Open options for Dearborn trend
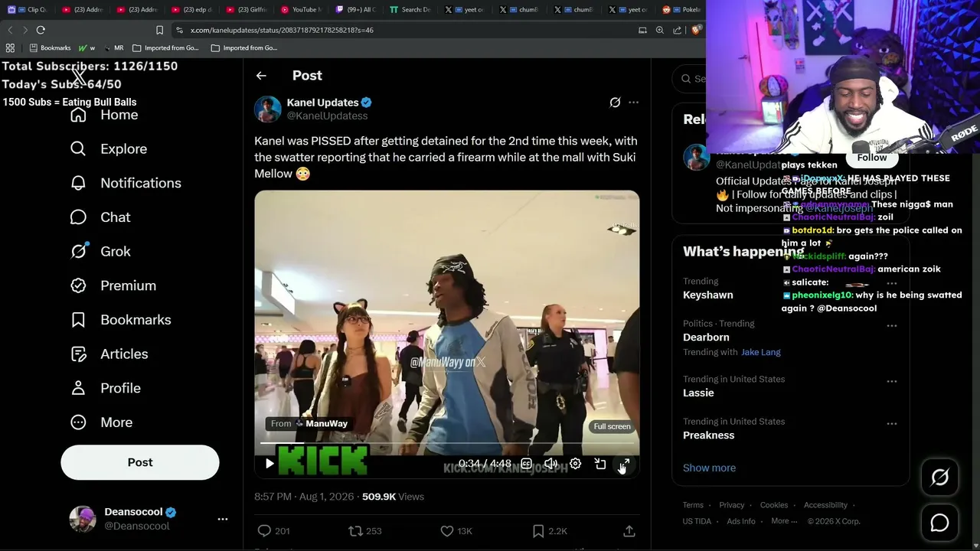980x551 pixels. pos(892,326)
